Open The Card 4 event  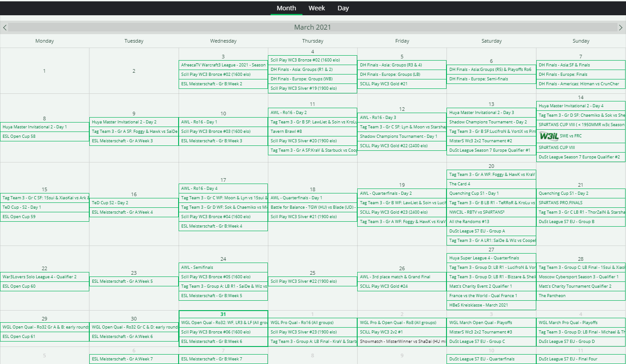point(460,184)
